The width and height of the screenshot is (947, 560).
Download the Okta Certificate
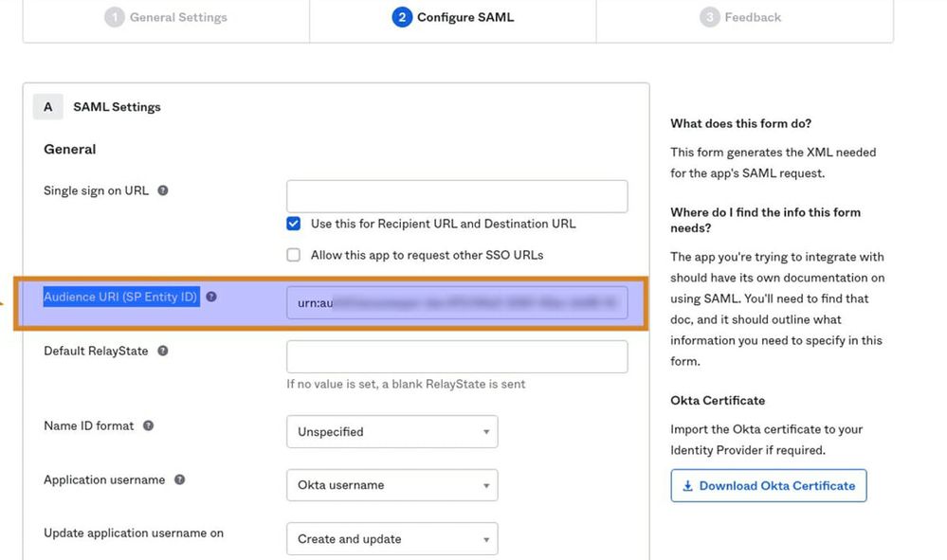pyautogui.click(x=769, y=486)
